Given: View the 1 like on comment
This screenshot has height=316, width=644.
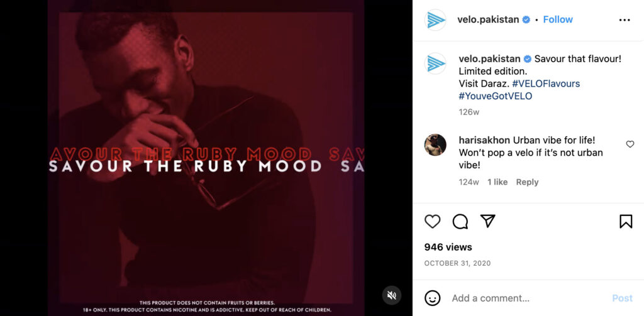Looking at the screenshot, I should (x=497, y=182).
